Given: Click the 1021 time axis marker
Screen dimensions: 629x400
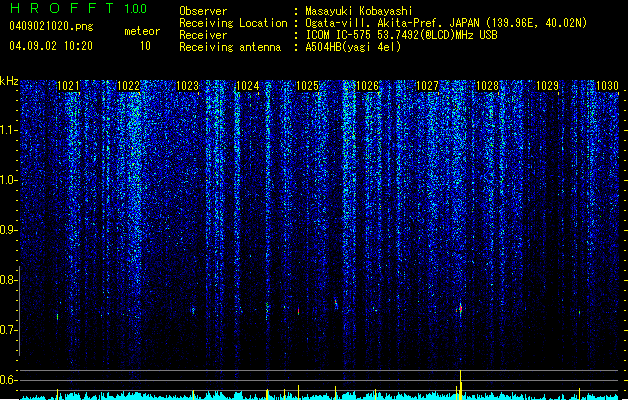Looking at the screenshot, I should (x=68, y=86).
